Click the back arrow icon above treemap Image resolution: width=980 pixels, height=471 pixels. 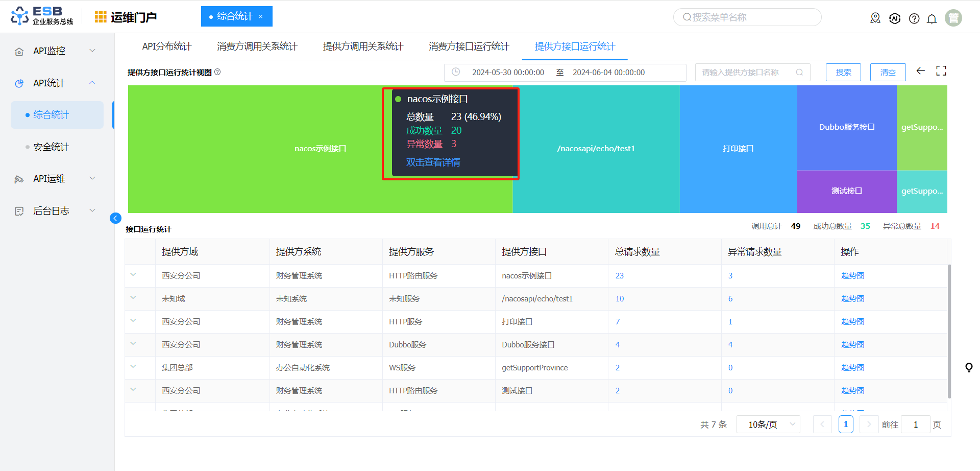click(x=920, y=71)
